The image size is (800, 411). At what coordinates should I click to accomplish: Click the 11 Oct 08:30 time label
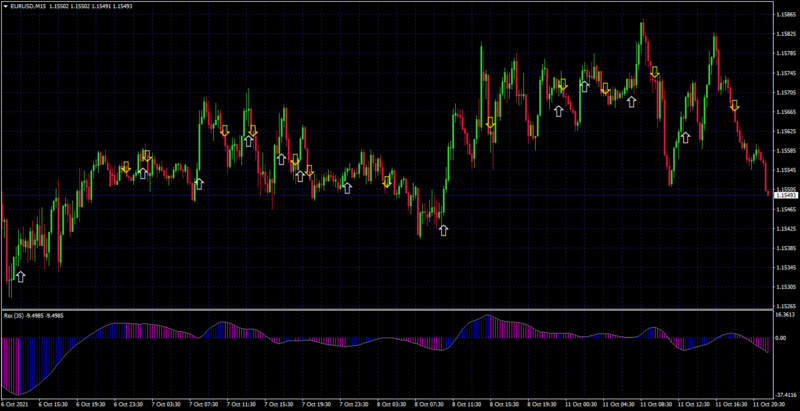click(656, 404)
